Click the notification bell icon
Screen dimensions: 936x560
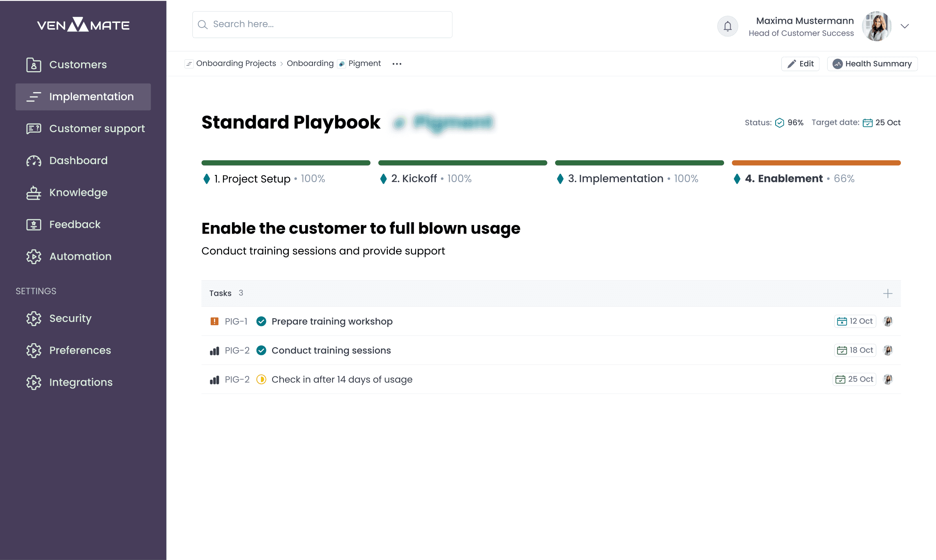[x=727, y=26]
